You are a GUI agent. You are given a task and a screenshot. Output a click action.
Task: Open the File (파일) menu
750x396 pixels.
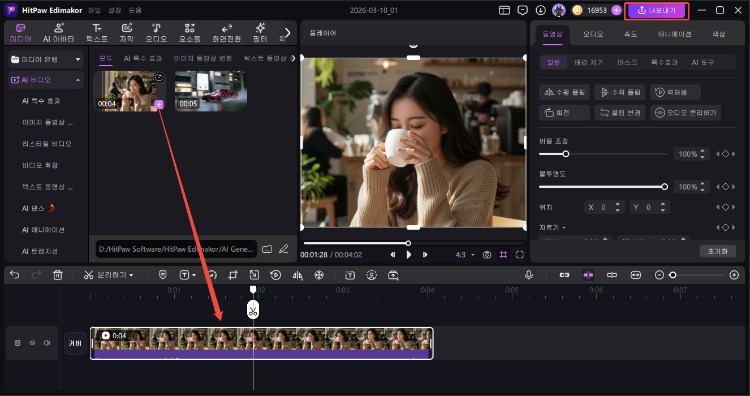[x=95, y=10]
